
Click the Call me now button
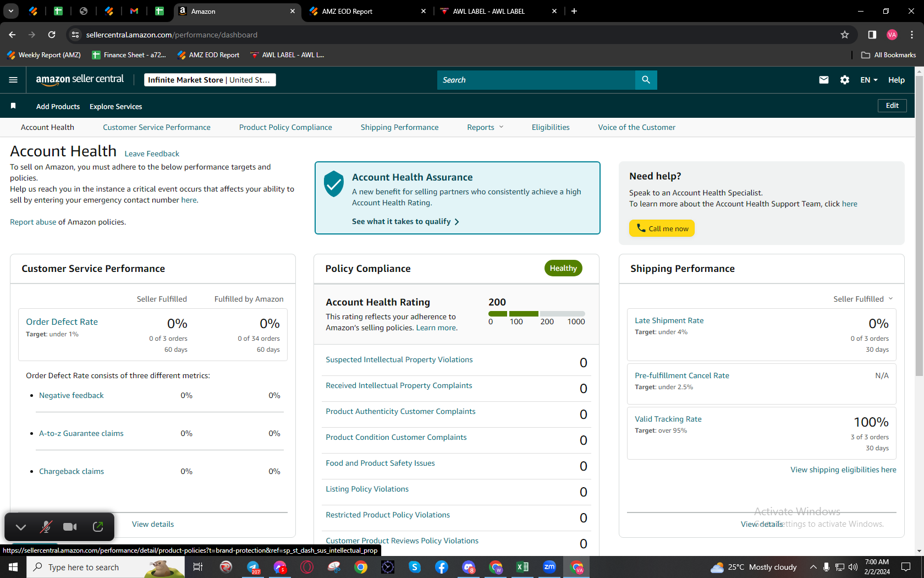coord(662,228)
